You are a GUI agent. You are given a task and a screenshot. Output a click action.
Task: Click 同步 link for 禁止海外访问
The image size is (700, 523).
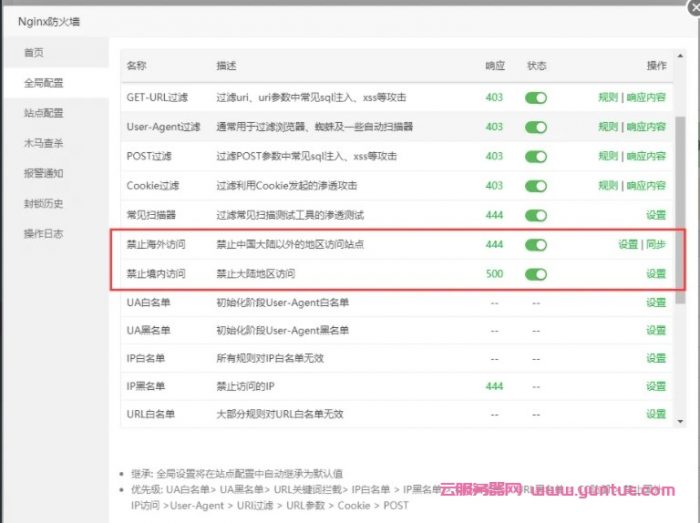tap(656, 245)
